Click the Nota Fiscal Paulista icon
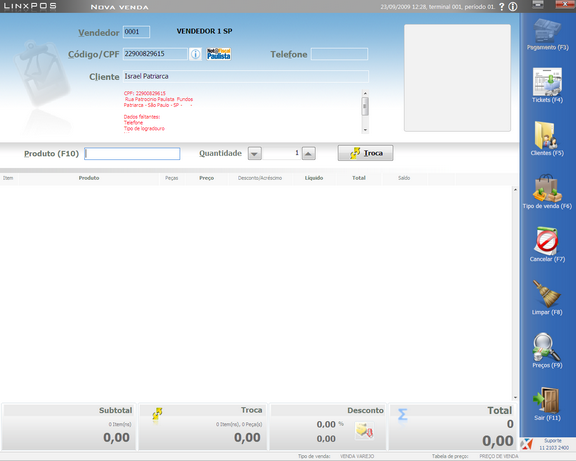This screenshot has width=576, height=461. click(219, 54)
